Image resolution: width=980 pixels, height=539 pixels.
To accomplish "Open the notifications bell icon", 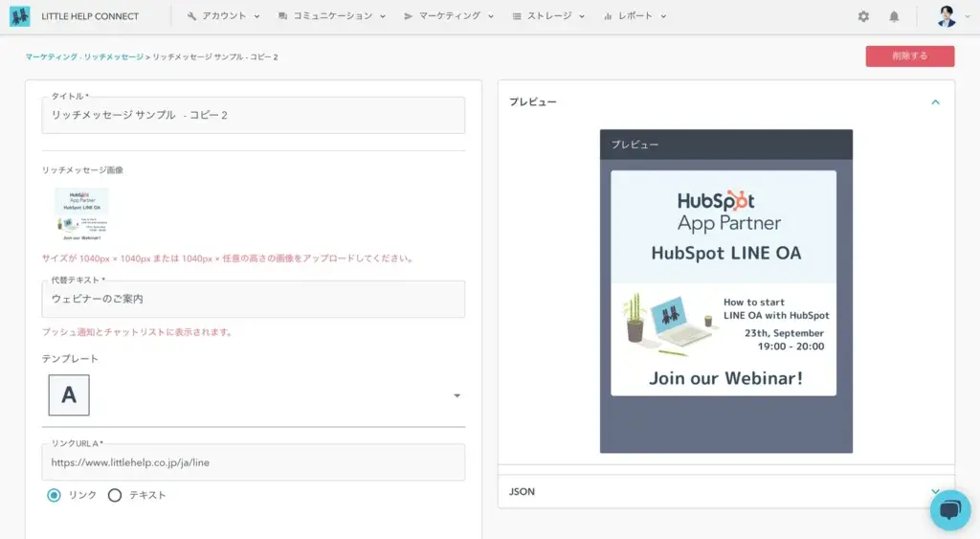I will [x=894, y=16].
